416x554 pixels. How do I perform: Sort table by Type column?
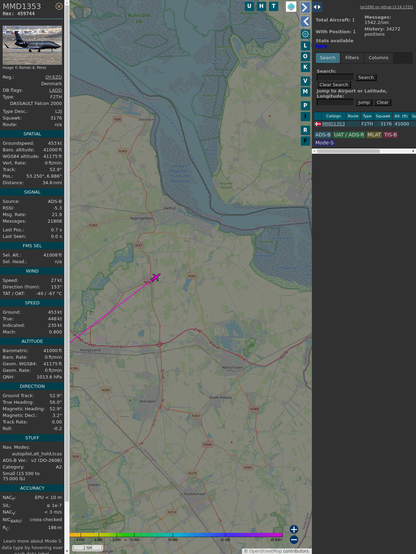coord(367,116)
